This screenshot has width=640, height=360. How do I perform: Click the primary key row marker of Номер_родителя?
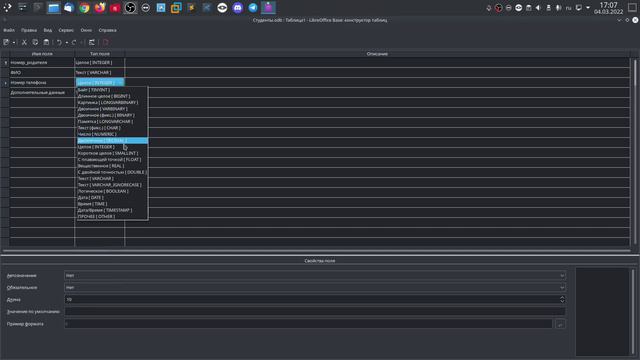tap(5, 62)
